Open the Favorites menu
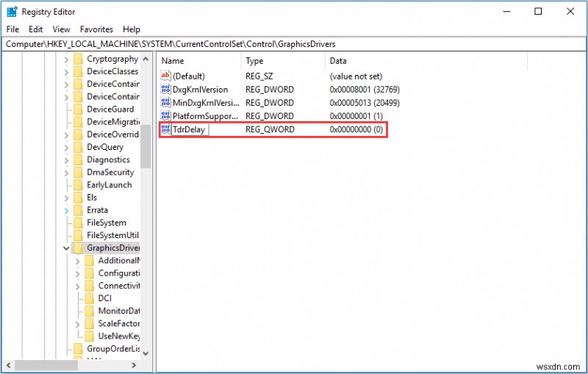588x374 pixels. pyautogui.click(x=96, y=29)
